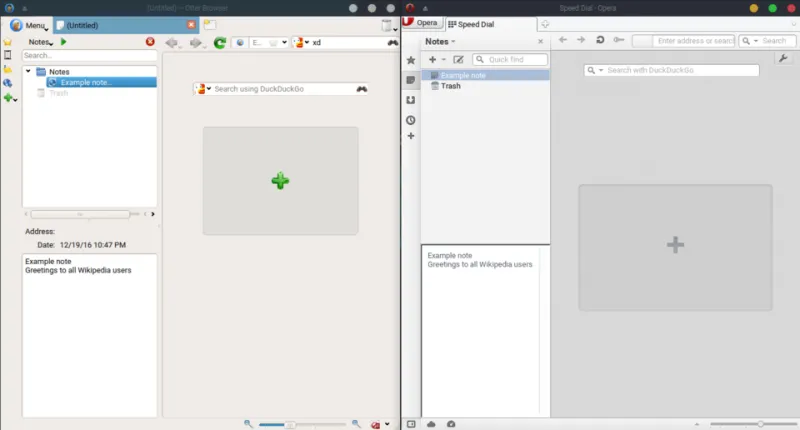The image size is (800, 430).
Task: Open the Opera menu button
Action: point(421,22)
